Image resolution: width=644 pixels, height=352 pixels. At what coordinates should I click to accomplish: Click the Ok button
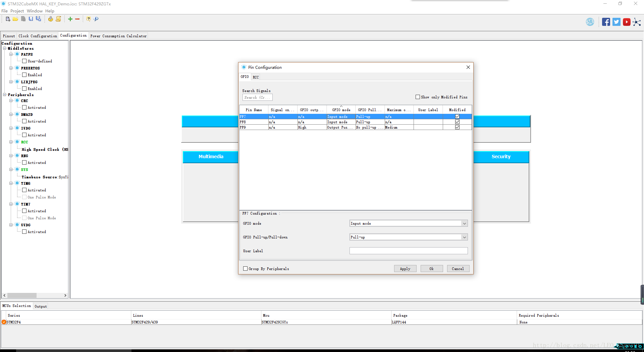tap(431, 269)
